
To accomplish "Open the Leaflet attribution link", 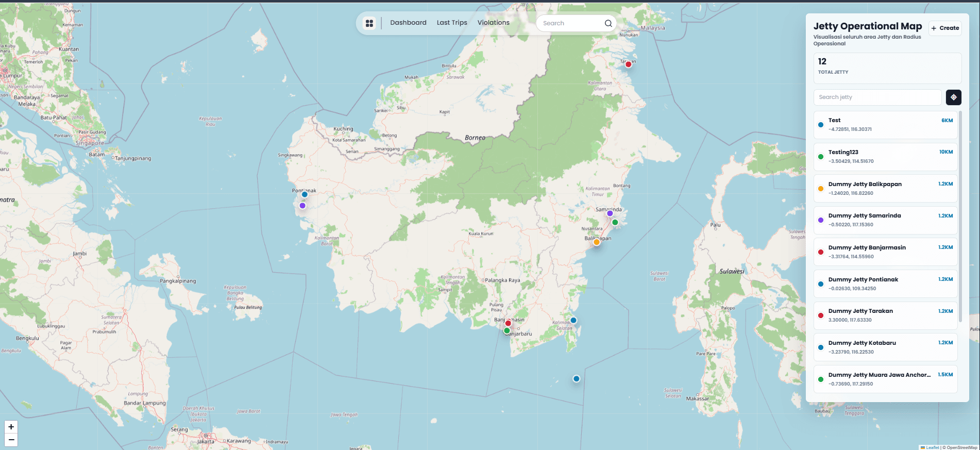I will [932, 447].
